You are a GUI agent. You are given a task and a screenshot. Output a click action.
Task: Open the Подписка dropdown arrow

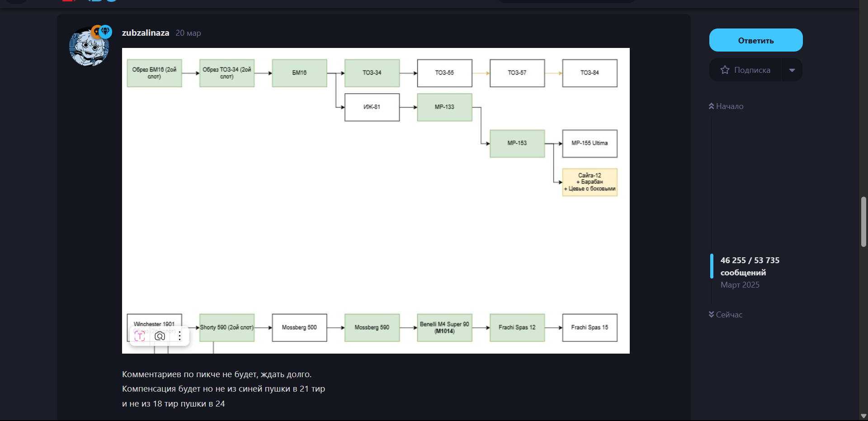pos(792,70)
